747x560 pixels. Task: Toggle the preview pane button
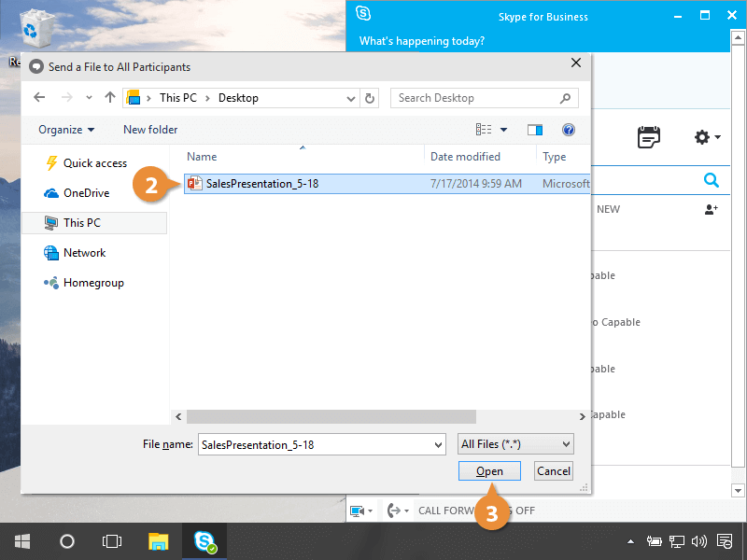tap(535, 130)
